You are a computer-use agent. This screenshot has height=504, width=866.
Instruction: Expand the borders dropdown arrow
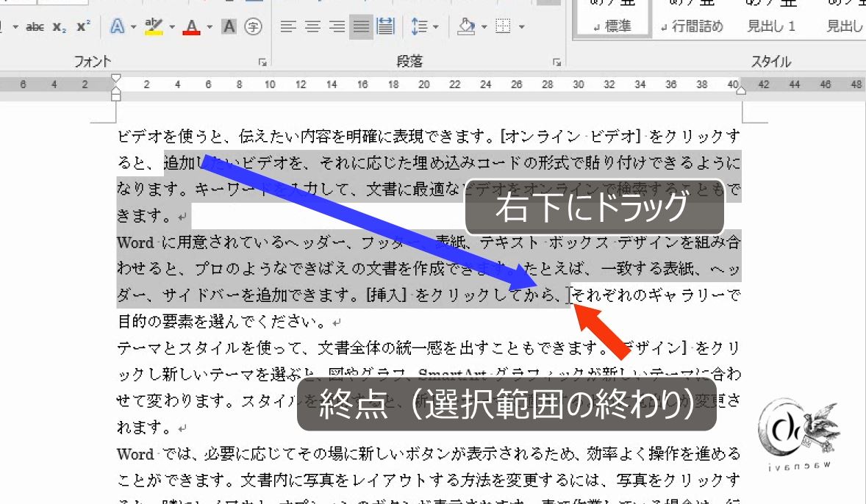click(521, 26)
